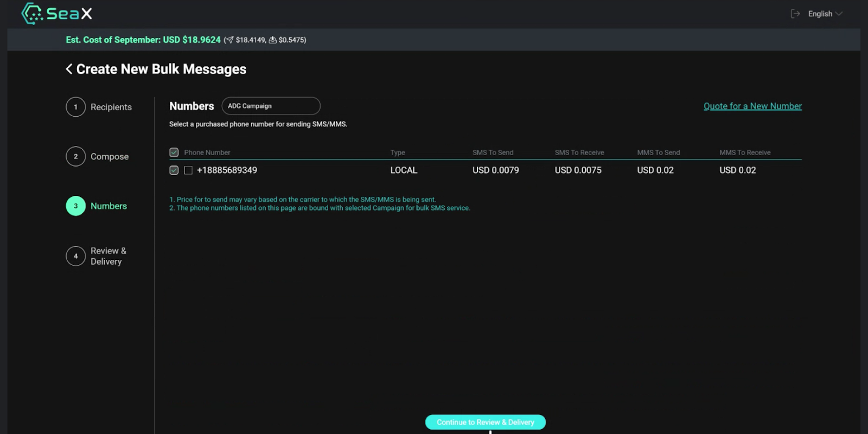Viewport: 868px width, 434px height.
Task: Switch to the Recipients step
Action: coord(111,107)
